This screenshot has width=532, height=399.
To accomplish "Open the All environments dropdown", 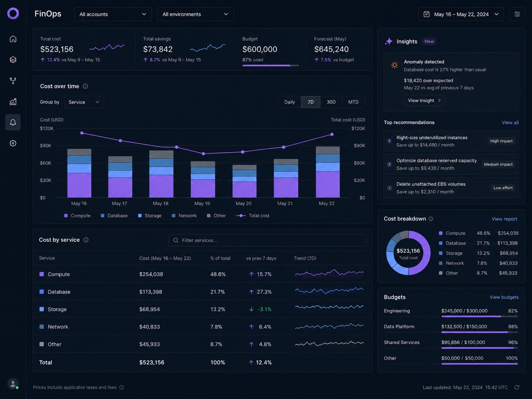I will coord(196,14).
